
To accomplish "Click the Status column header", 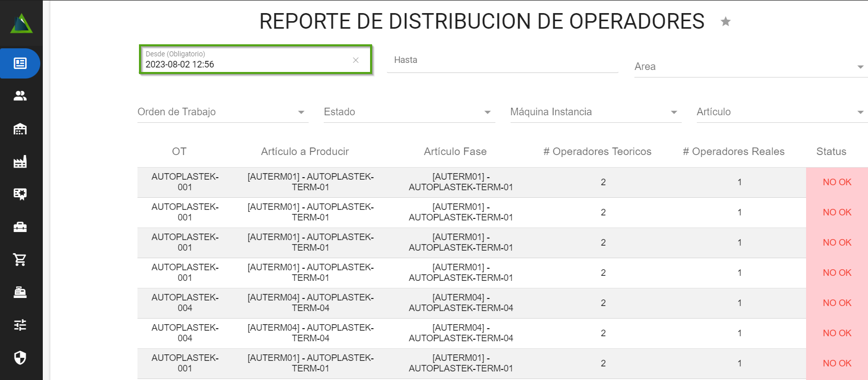I will click(x=831, y=151).
